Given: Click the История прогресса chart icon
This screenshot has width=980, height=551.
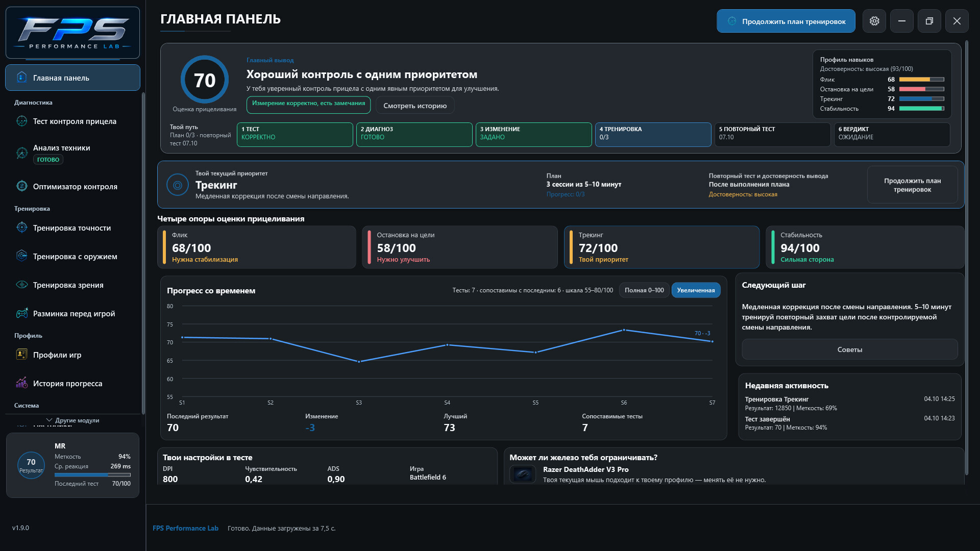Looking at the screenshot, I should coord(21,383).
